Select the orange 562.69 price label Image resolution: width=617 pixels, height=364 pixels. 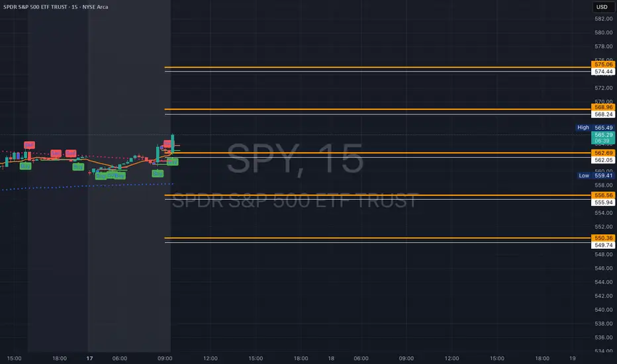(x=603, y=153)
